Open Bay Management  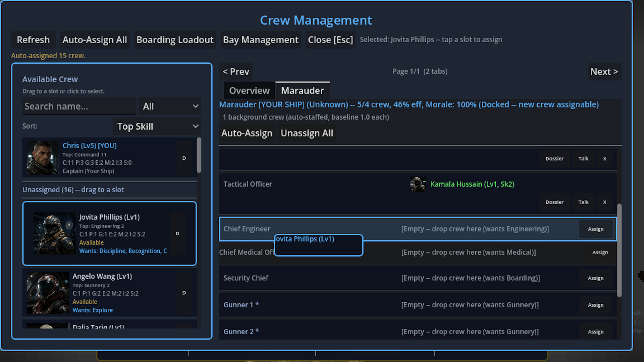[x=261, y=40]
